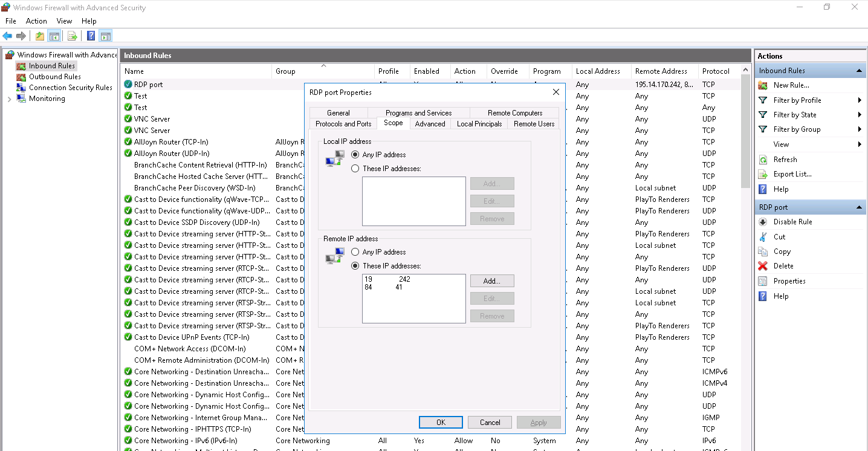Expand Filter by Profile submenu arrow

(860, 100)
